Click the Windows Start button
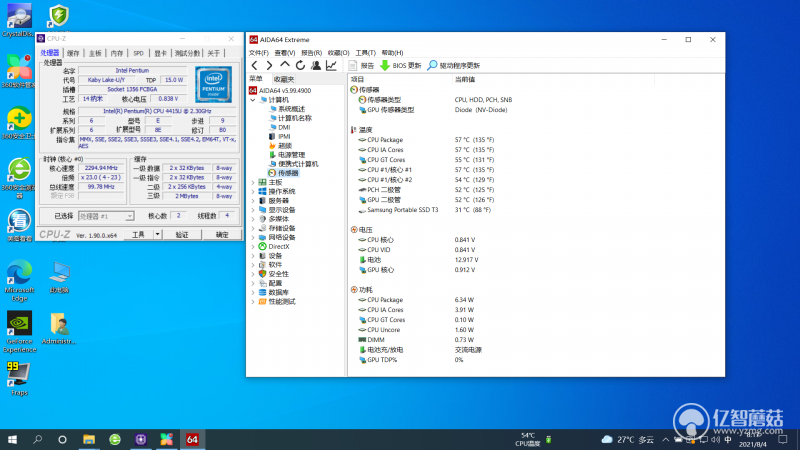The width and height of the screenshot is (800, 450). 12,439
